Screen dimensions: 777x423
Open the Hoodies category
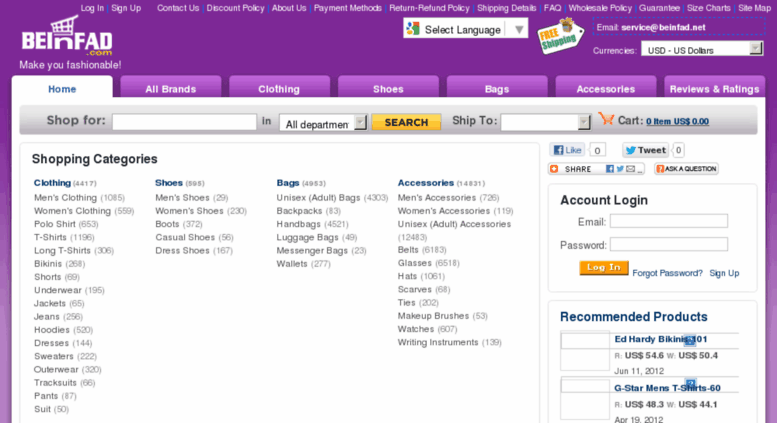point(52,330)
